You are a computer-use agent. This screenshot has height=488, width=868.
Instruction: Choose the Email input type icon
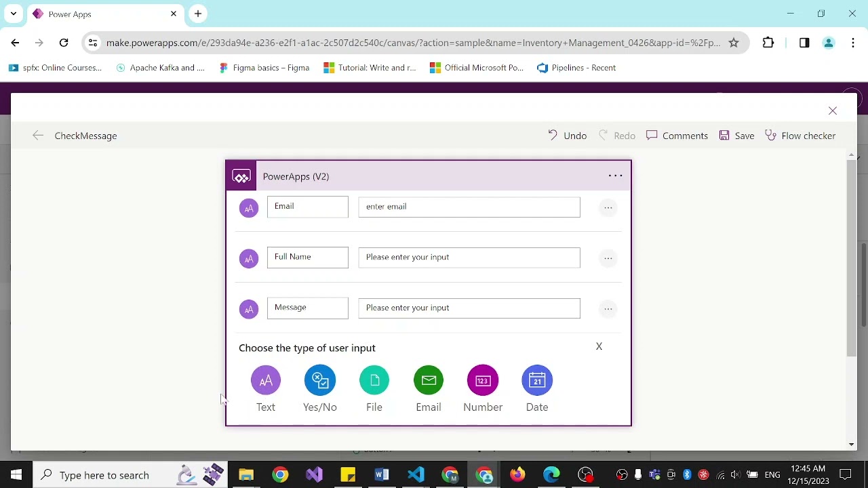click(x=429, y=380)
